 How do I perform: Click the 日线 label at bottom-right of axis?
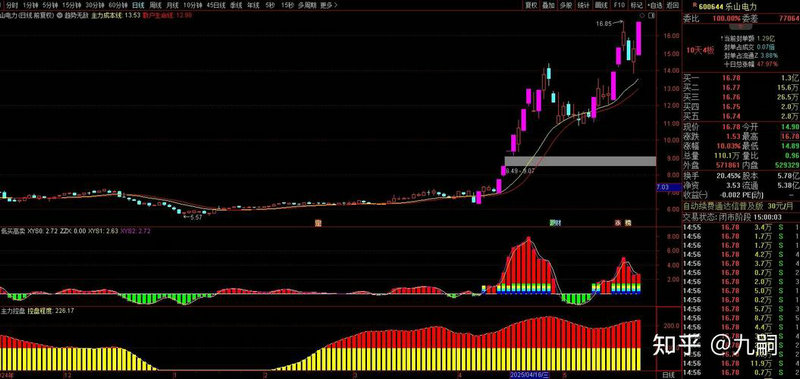point(668,375)
